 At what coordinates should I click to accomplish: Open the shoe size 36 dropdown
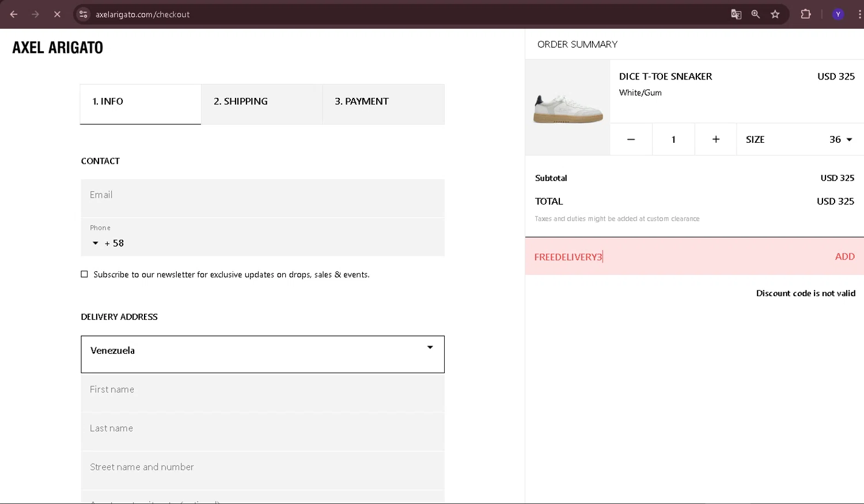pos(840,139)
